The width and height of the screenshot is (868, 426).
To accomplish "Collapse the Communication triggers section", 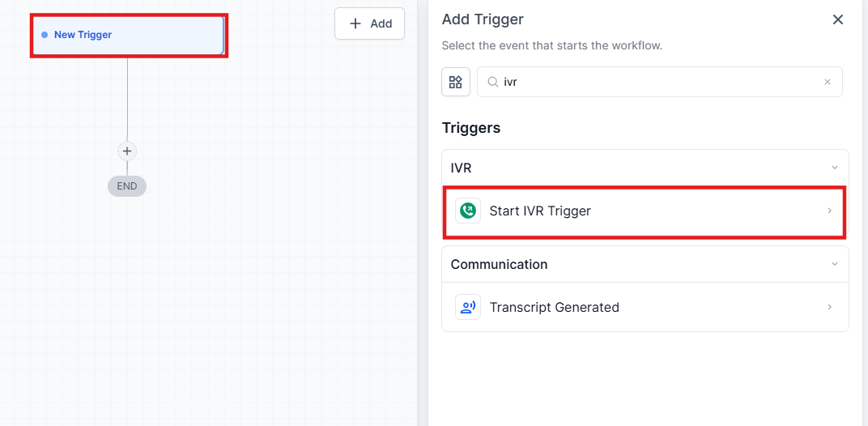I will (835, 264).
